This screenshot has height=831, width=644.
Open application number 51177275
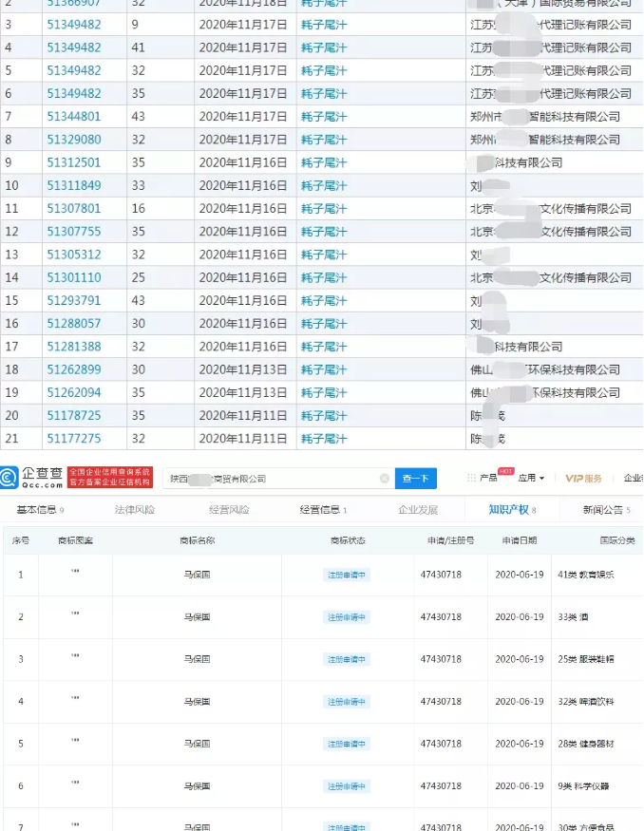tap(74, 438)
